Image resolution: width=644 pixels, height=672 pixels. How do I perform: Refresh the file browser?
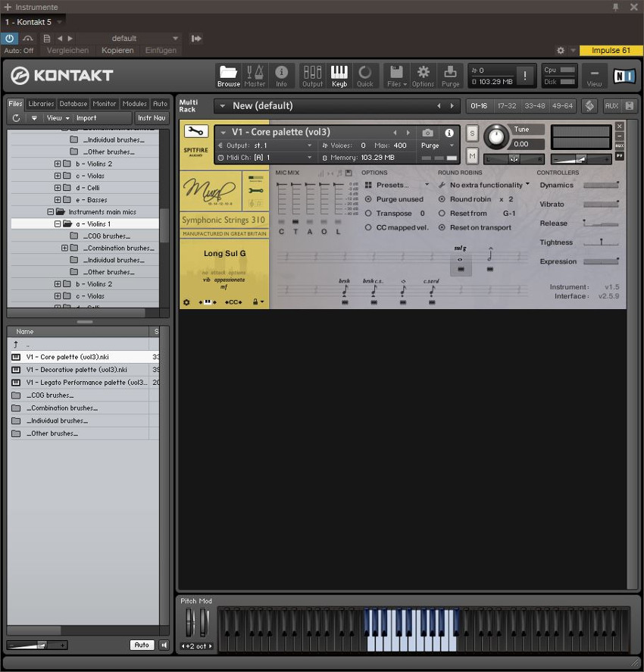point(16,118)
